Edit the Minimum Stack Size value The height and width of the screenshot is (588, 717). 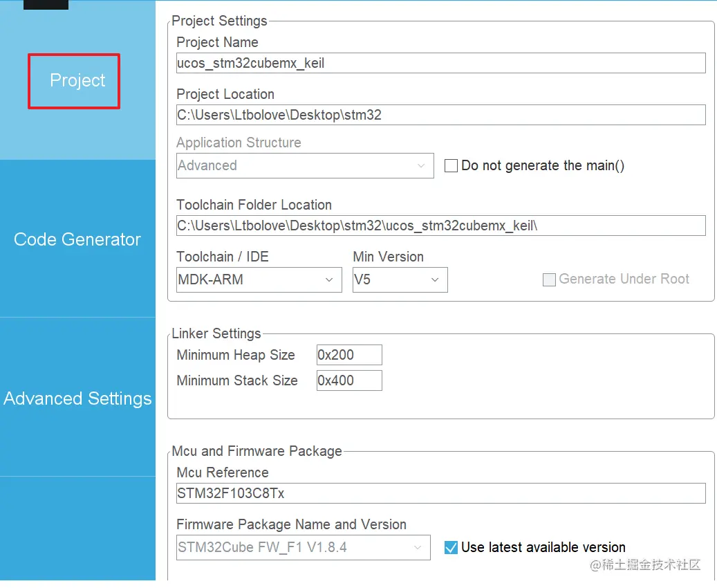coord(348,380)
